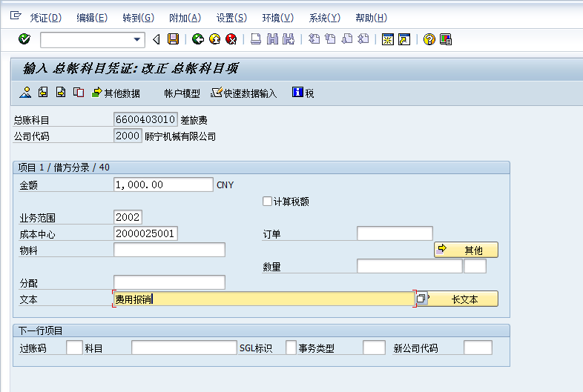Click the Create New Session icon
Screen dimensions: 583x392
pos(388,39)
